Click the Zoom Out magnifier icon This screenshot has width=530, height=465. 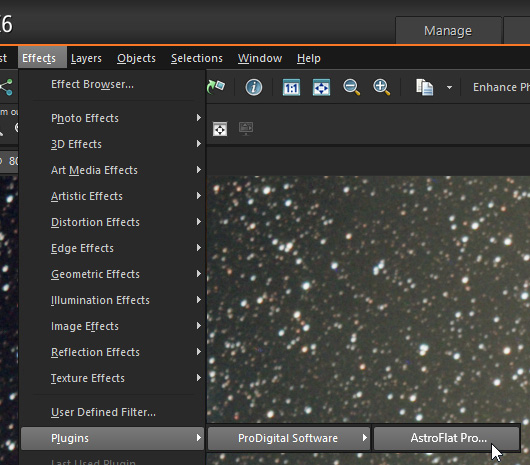tap(351, 87)
